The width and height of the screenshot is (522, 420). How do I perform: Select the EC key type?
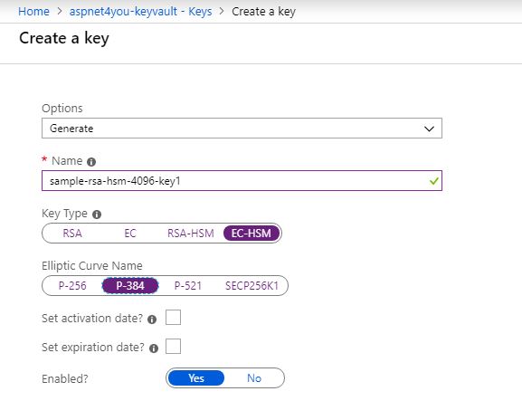(130, 234)
